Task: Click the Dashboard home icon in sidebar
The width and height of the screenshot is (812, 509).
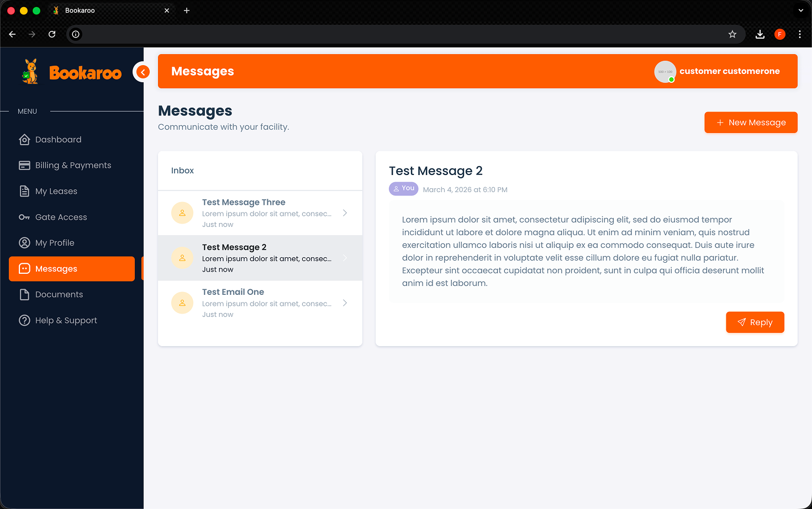Action: click(24, 140)
